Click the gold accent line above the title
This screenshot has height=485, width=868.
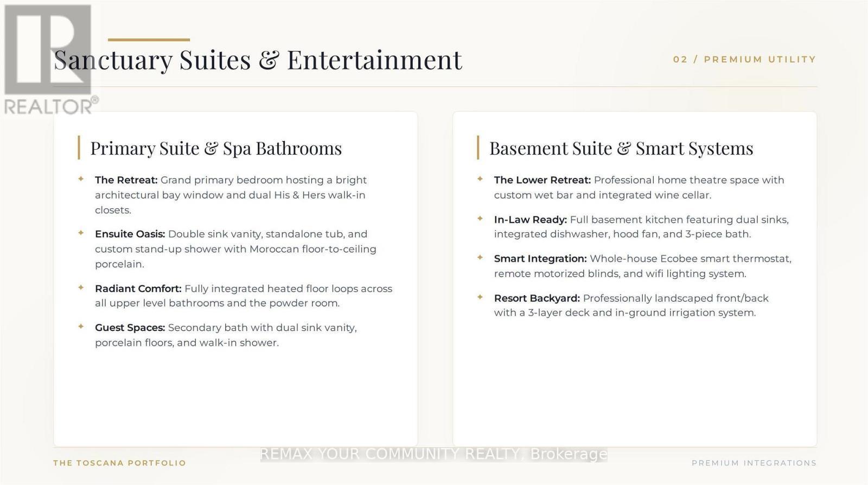pos(149,40)
